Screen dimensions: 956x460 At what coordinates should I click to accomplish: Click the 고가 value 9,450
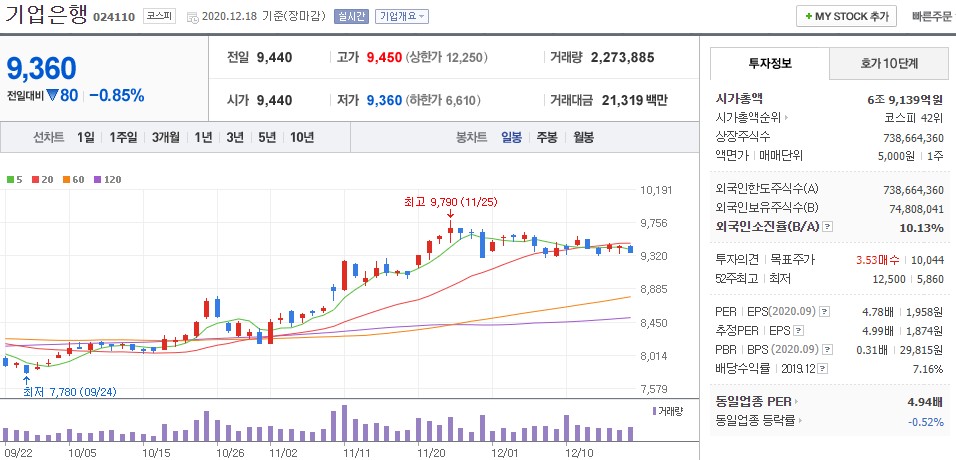point(384,58)
